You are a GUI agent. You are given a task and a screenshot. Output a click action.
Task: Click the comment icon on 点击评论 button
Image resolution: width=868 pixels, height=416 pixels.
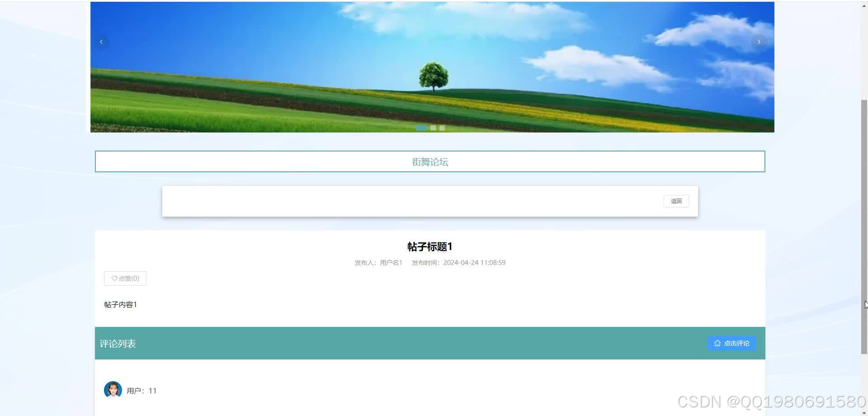(717, 343)
